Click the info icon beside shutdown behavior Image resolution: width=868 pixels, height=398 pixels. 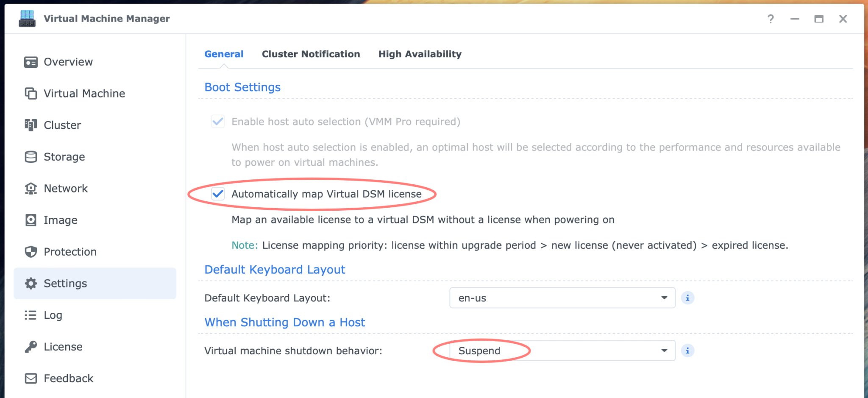tap(687, 351)
